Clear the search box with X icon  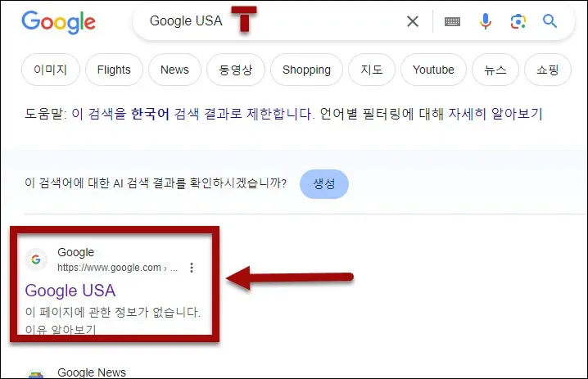pos(413,21)
